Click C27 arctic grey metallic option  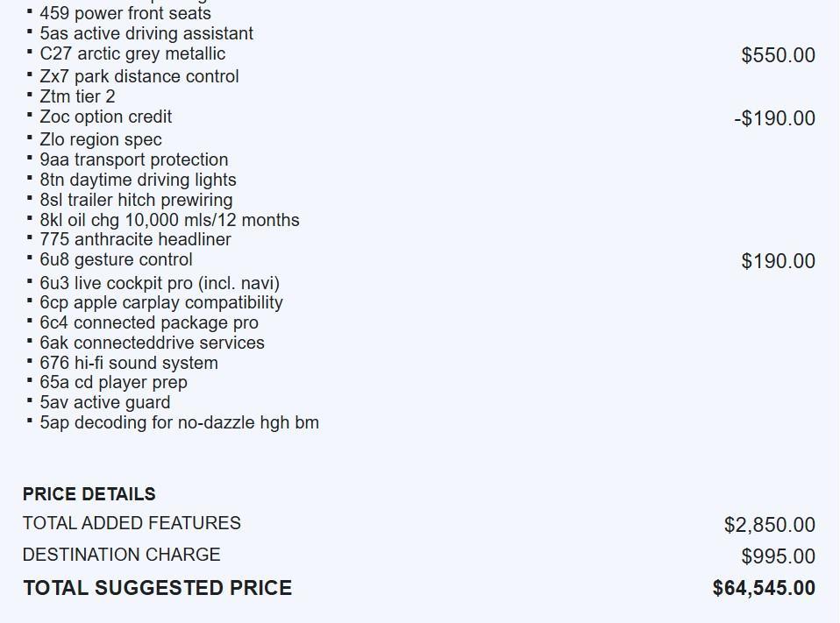click(132, 53)
